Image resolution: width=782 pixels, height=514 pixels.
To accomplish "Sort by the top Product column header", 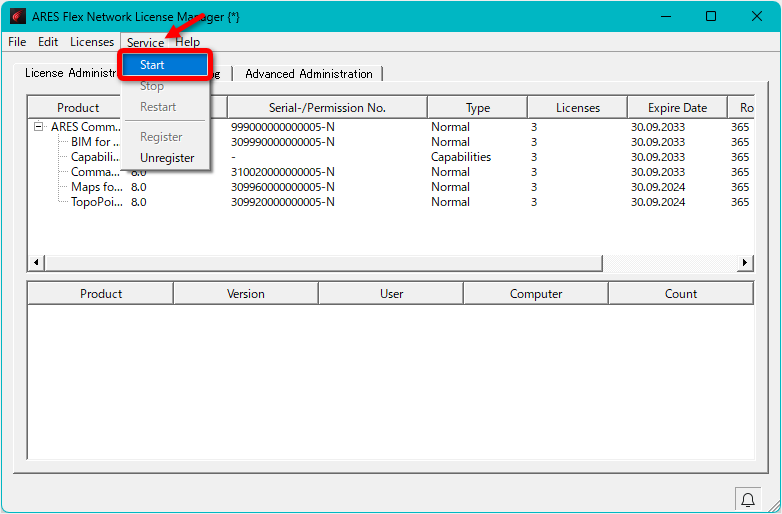I will tap(78, 108).
